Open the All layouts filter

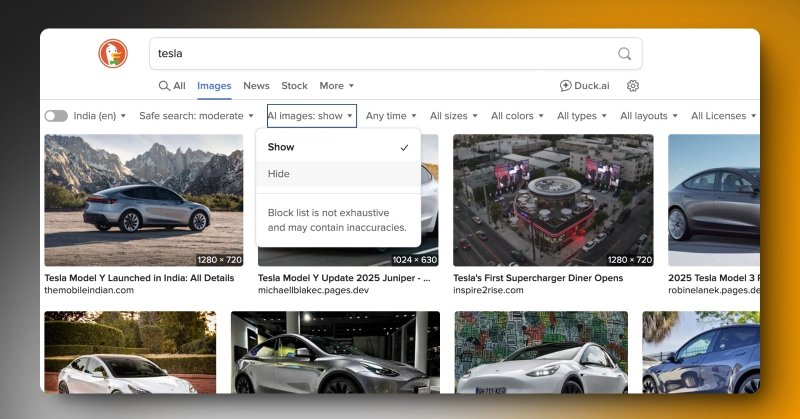648,116
